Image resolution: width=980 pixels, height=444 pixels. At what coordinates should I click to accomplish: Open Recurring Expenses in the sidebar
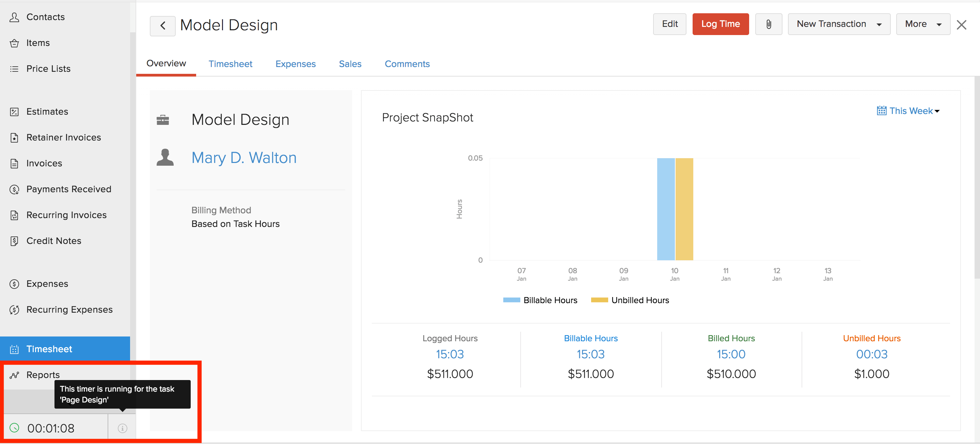69,310
